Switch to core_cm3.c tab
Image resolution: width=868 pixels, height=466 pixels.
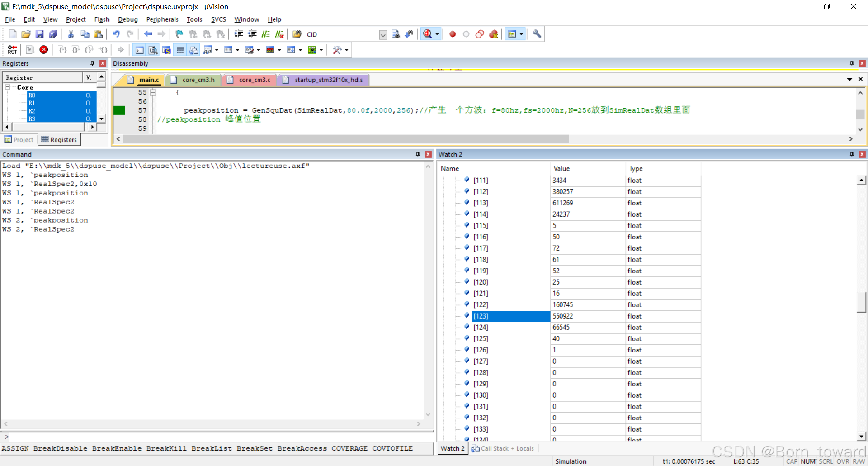point(250,80)
